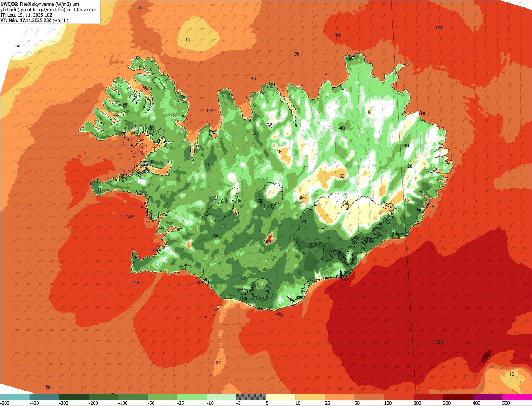The height and width of the screenshot is (406, 532).
Task: Click the legend label -500
Action: (x=5, y=403)
